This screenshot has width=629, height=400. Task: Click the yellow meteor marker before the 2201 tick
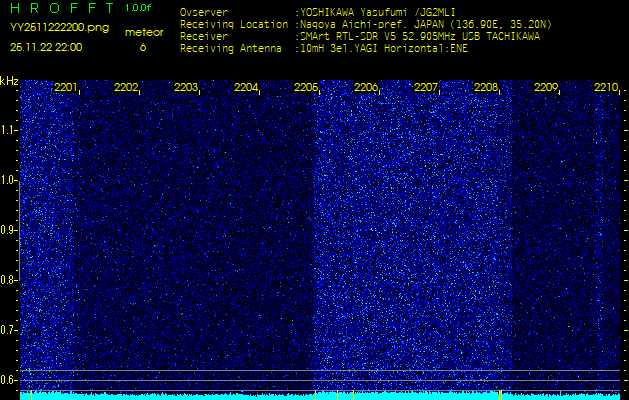31,395
